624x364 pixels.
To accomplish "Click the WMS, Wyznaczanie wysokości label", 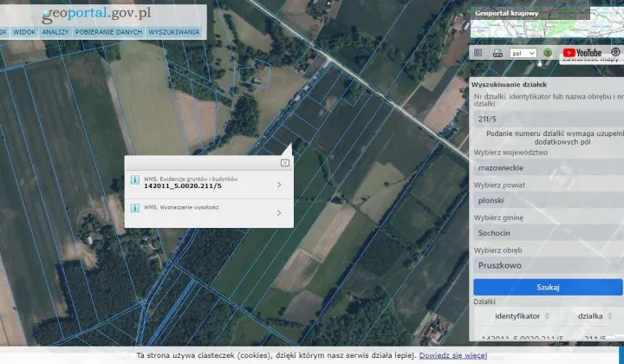I will point(181,207).
